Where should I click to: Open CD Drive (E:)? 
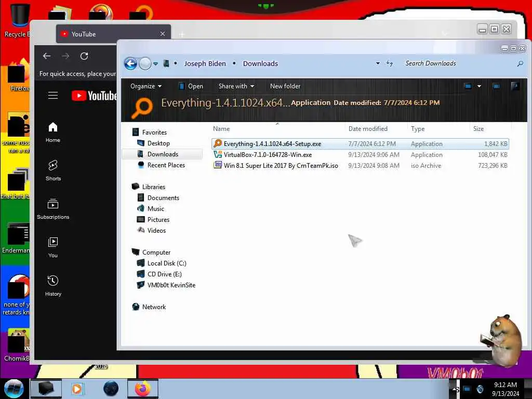164,274
